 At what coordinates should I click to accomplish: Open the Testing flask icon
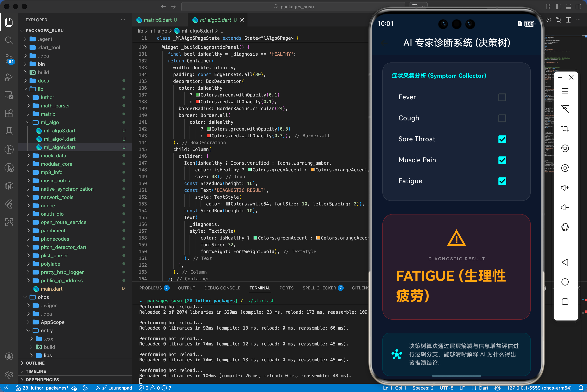[x=9, y=131]
